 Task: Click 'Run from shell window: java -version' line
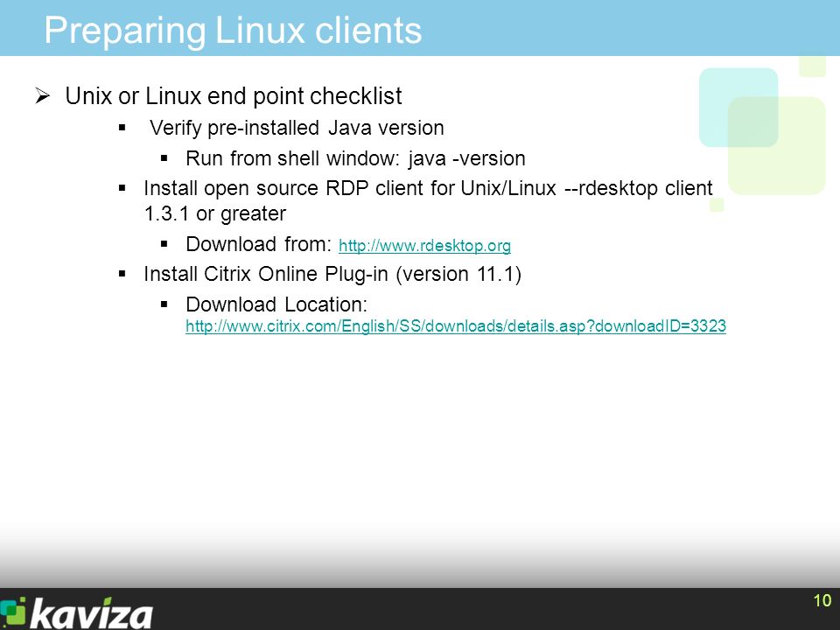(355, 158)
